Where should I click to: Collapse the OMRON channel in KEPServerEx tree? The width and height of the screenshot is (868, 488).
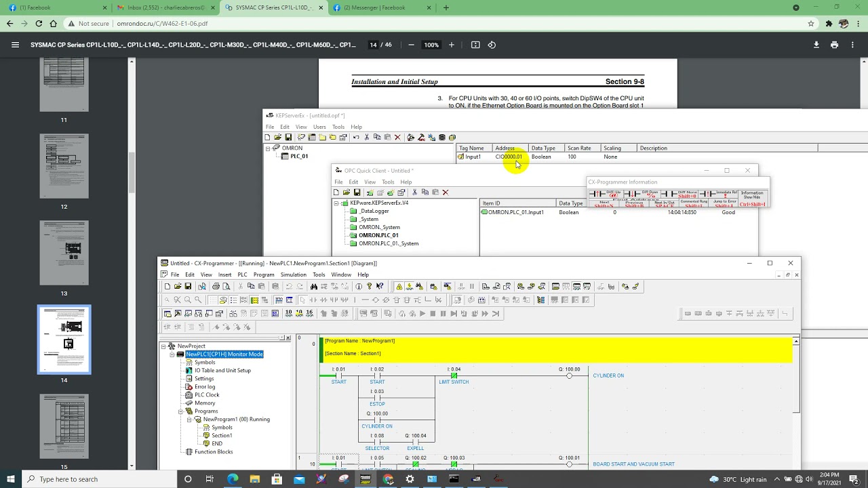(x=268, y=148)
